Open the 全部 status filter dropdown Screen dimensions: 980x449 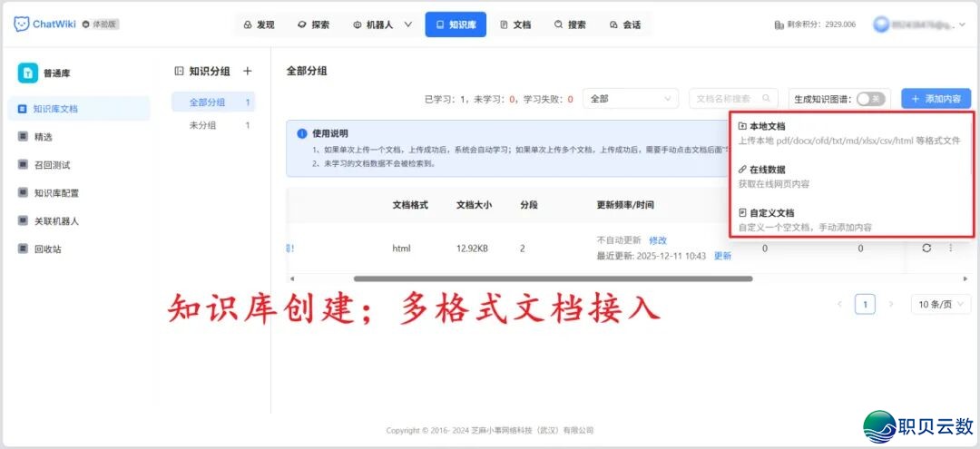(631, 99)
